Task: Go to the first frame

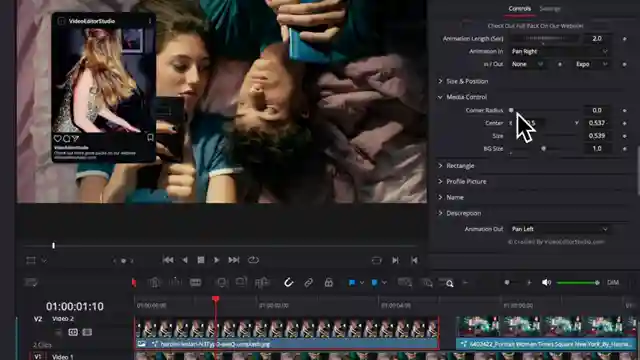Action: (x=168, y=260)
